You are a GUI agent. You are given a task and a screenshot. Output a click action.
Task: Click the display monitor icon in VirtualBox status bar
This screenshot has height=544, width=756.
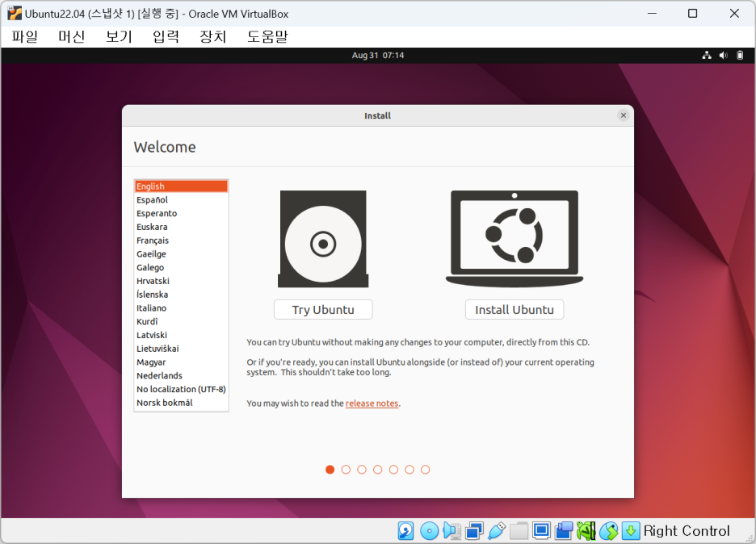[x=541, y=530]
